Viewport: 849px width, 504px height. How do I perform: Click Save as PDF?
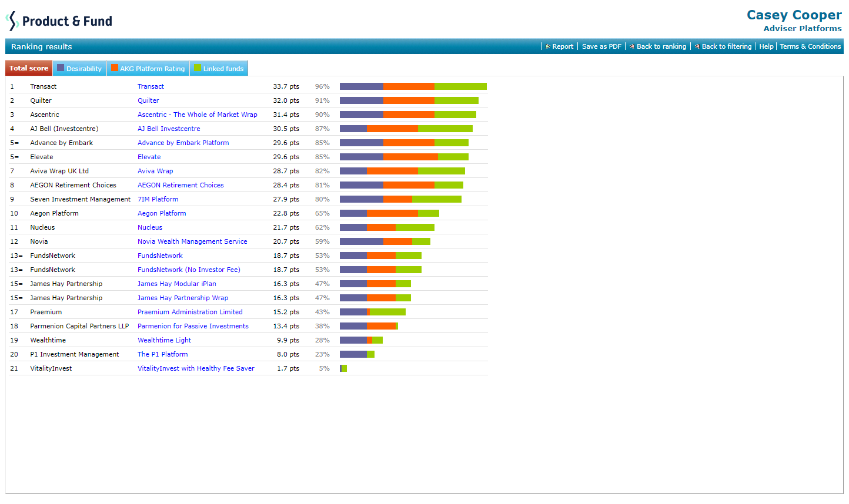[601, 46]
